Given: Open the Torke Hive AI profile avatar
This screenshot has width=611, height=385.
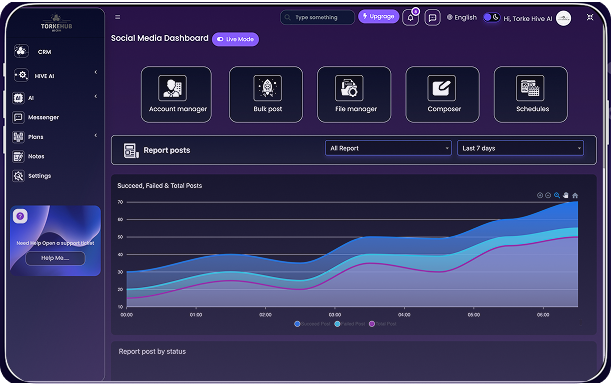Looking at the screenshot, I should [563, 18].
